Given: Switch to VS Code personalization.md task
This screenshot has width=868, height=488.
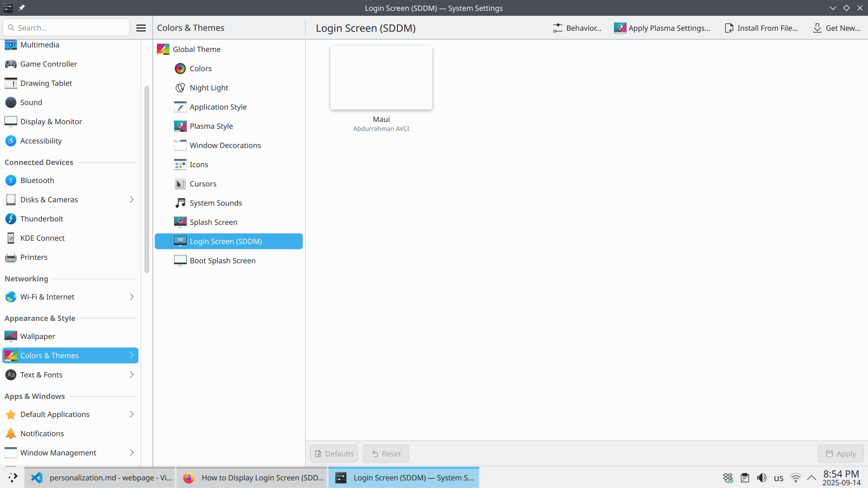Looking at the screenshot, I should click(100, 478).
